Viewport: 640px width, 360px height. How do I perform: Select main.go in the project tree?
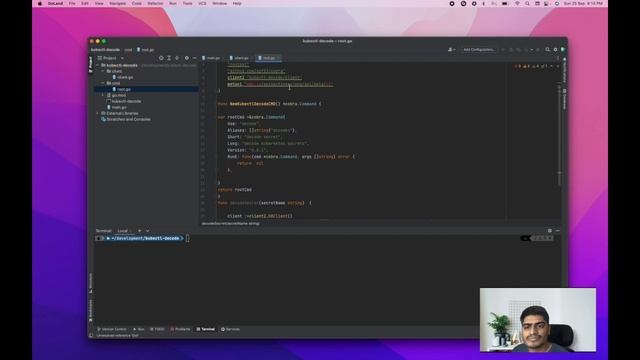coord(116,107)
